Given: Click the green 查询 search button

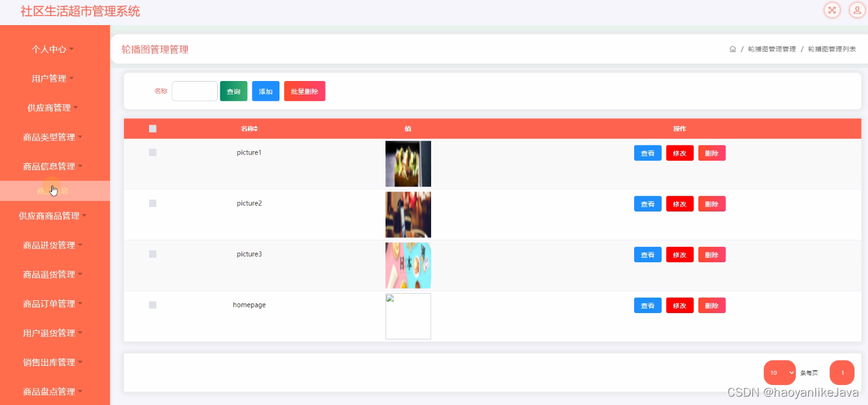Looking at the screenshot, I should pos(233,91).
